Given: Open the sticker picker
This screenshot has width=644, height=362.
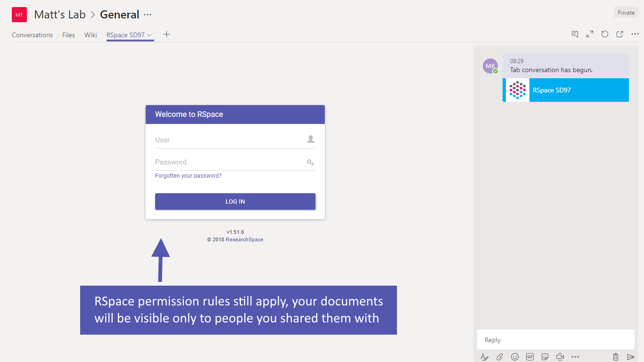Looking at the screenshot, I should pos(545,357).
